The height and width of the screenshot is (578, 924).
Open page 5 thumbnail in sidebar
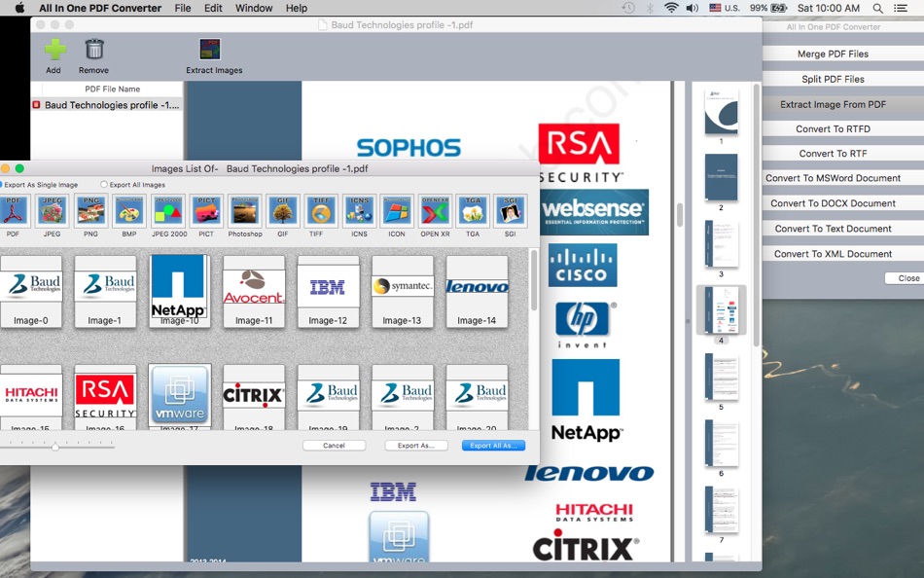click(721, 378)
